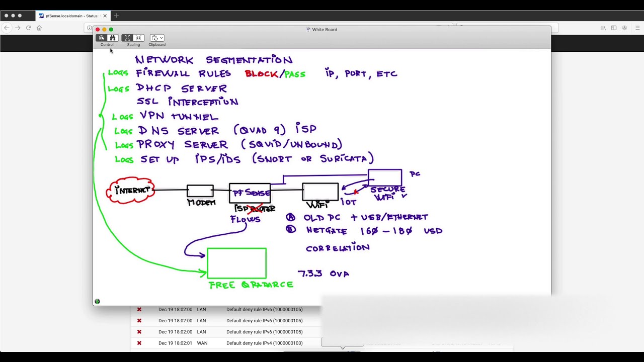Image resolution: width=644 pixels, height=362 pixels.
Task: Go back in the browser
Action: (x=7, y=28)
